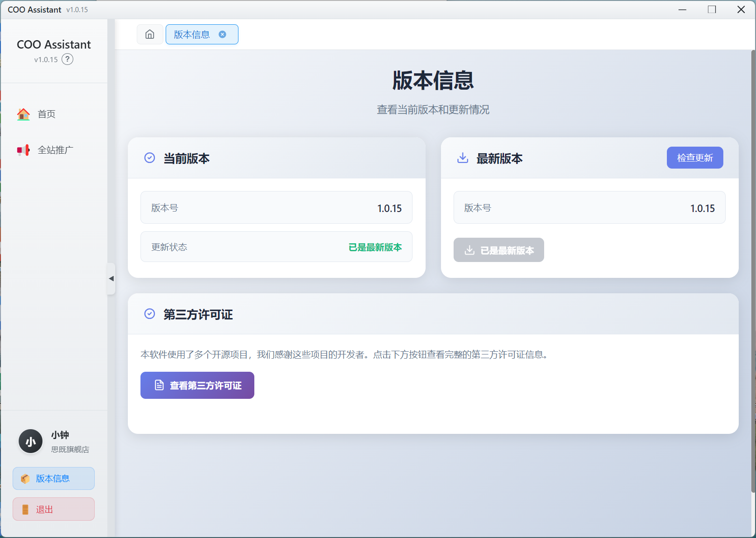Image resolution: width=756 pixels, height=538 pixels.
Task: Click the green 已是最新版本 status text
Action: (x=375, y=247)
